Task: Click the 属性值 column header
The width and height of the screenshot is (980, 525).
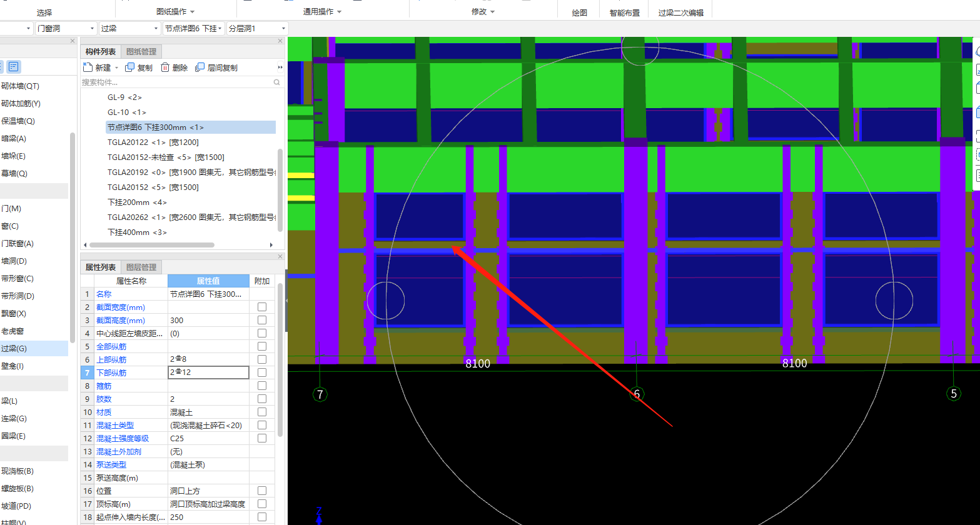Action: (x=208, y=281)
